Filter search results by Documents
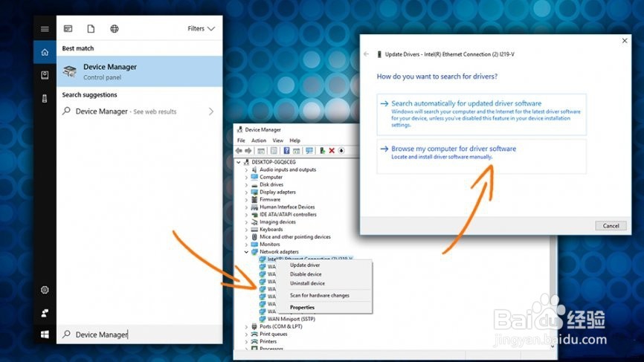The image size is (644, 362). coord(91,29)
